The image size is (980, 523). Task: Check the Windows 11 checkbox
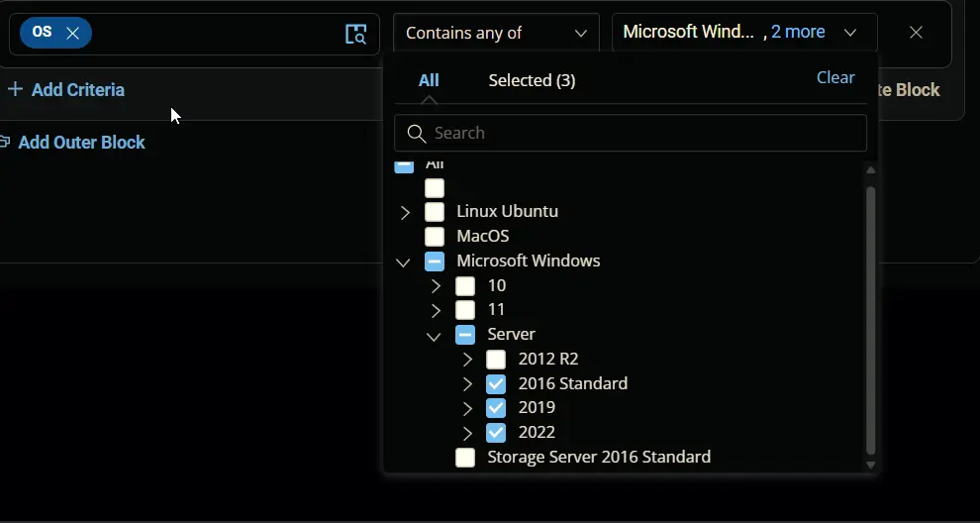point(465,310)
